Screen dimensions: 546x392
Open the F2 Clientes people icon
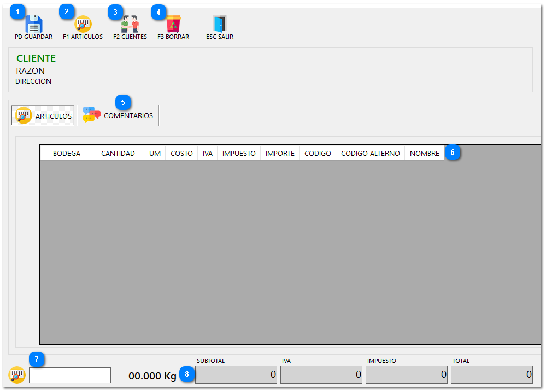[130, 24]
